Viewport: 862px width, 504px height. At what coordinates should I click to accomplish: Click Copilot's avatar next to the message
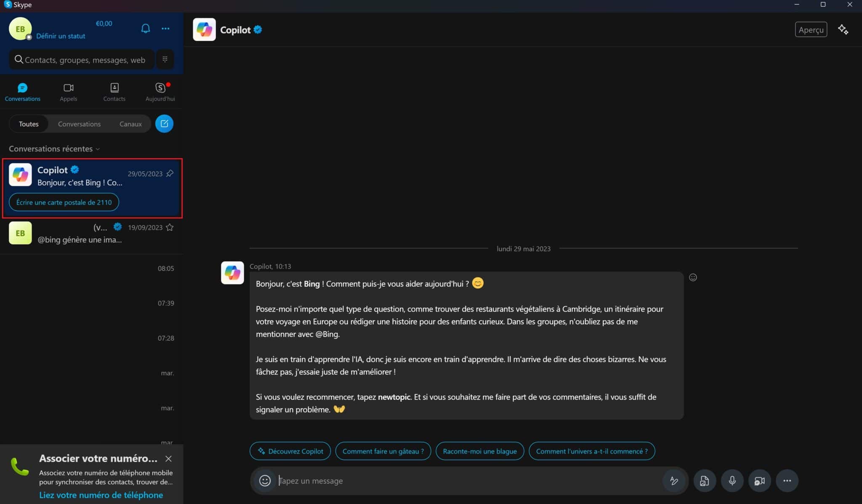(232, 273)
